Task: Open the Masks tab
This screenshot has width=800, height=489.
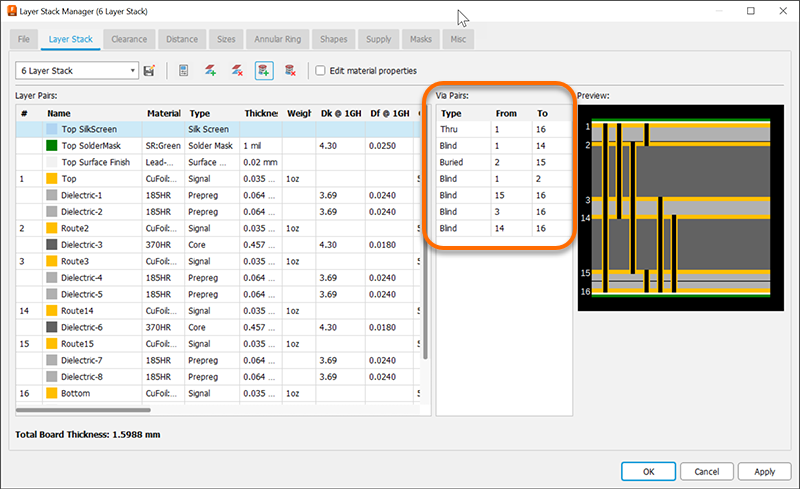Action: [421, 39]
